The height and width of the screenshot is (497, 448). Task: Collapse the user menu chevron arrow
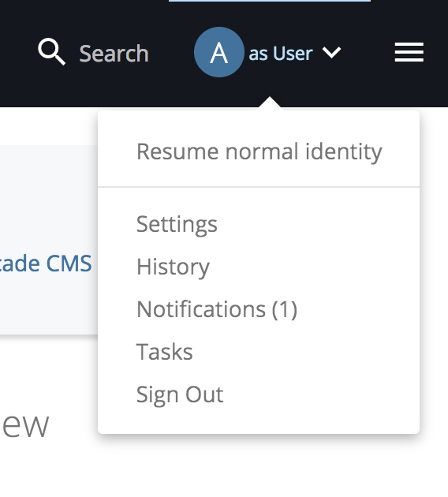pyautogui.click(x=331, y=52)
